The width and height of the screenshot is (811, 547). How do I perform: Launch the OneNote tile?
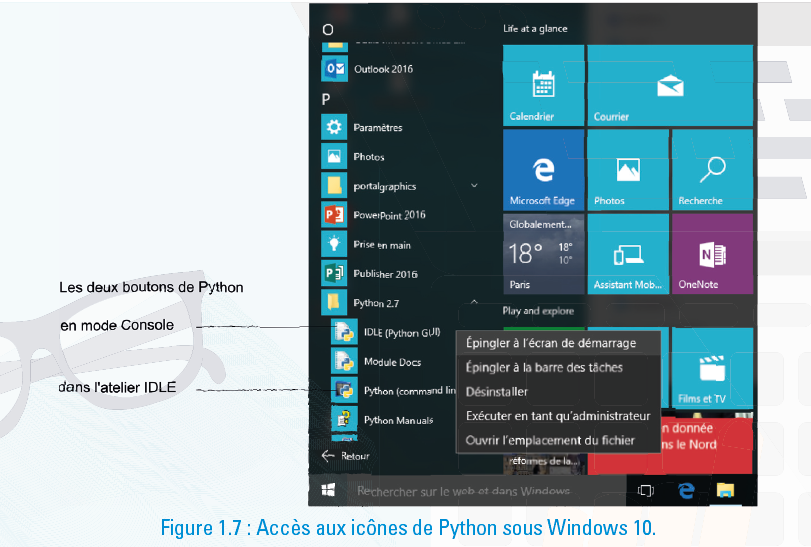712,254
